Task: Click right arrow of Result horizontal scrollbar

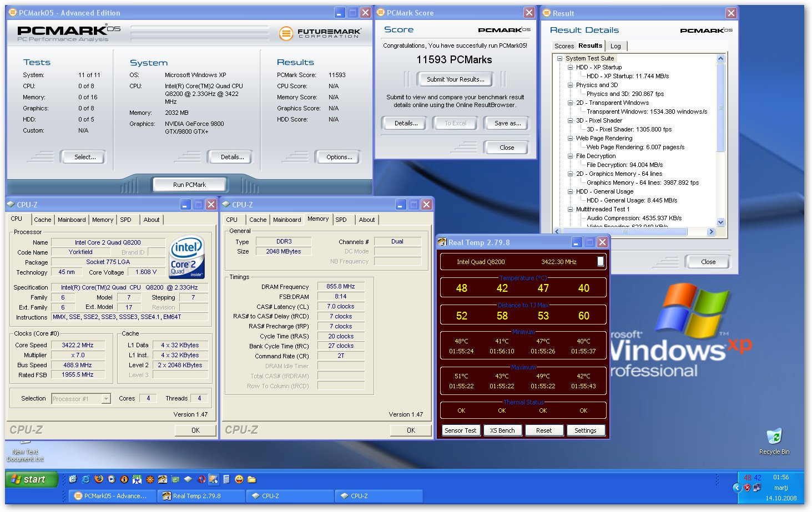Action: point(711,232)
